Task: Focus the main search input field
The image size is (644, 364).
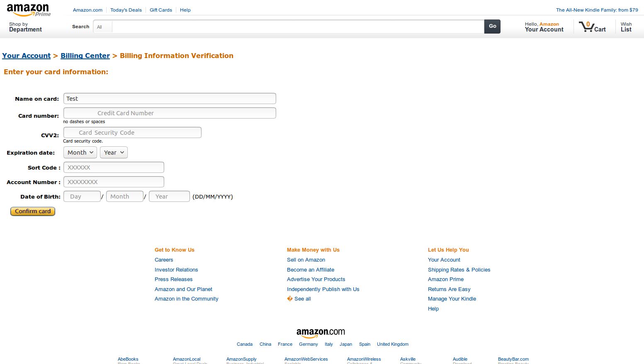Action: (298, 27)
